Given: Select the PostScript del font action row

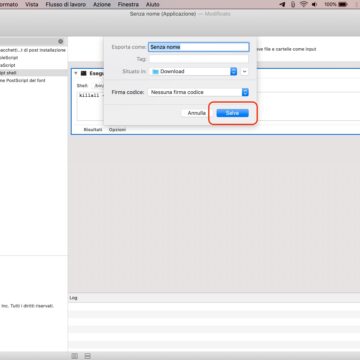Looking at the screenshot, I should coord(33,81).
